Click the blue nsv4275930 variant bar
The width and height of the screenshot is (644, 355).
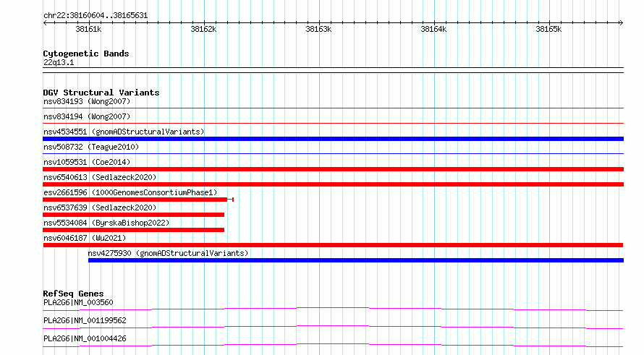(356, 260)
